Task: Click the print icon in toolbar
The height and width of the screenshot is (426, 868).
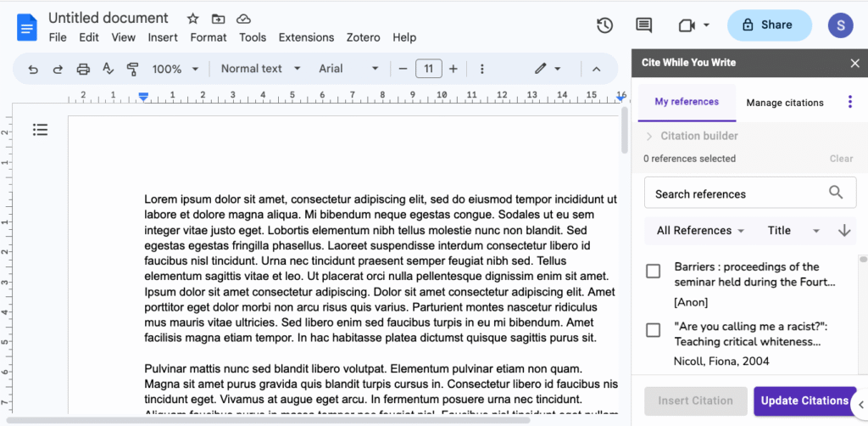Action: pyautogui.click(x=83, y=69)
